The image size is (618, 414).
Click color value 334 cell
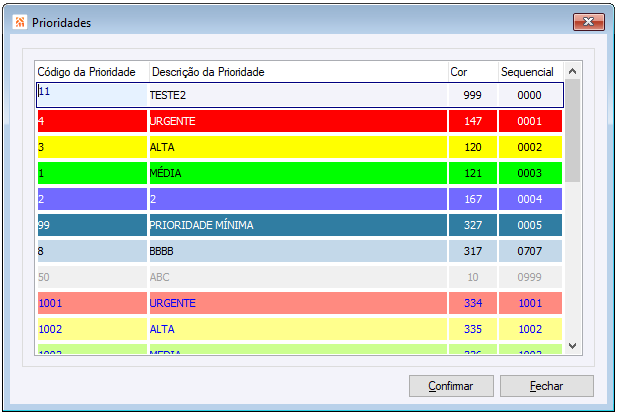point(473,303)
